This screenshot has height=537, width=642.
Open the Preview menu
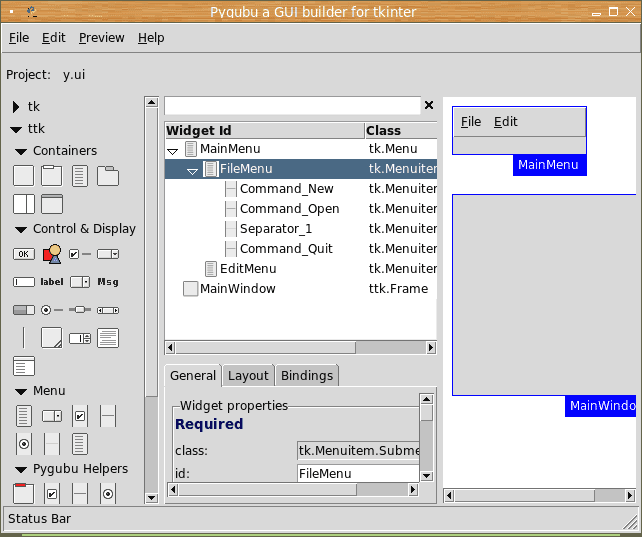point(102,38)
